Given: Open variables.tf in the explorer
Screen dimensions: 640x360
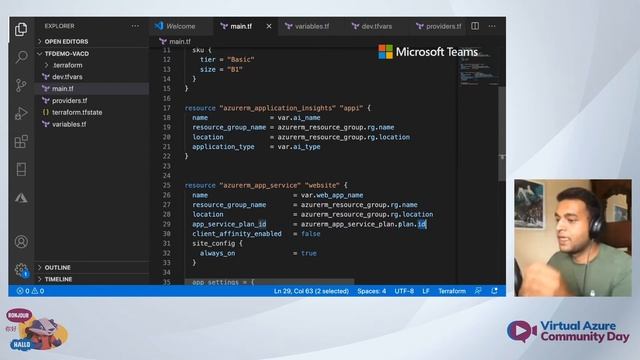Looking at the screenshot, I should pyautogui.click(x=92, y=124).
